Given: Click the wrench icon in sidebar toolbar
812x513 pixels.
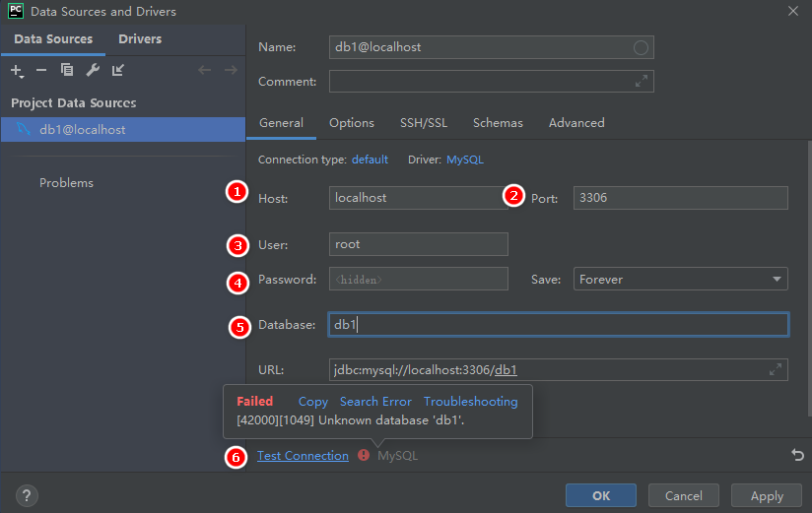Looking at the screenshot, I should [x=93, y=70].
